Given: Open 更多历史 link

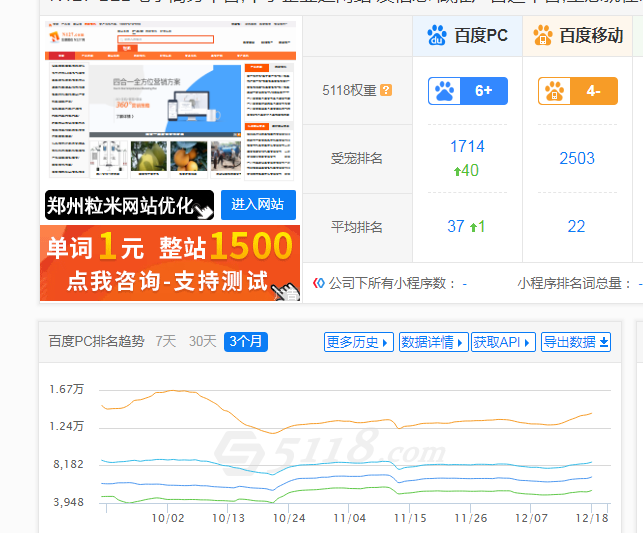Looking at the screenshot, I should pos(359,342).
